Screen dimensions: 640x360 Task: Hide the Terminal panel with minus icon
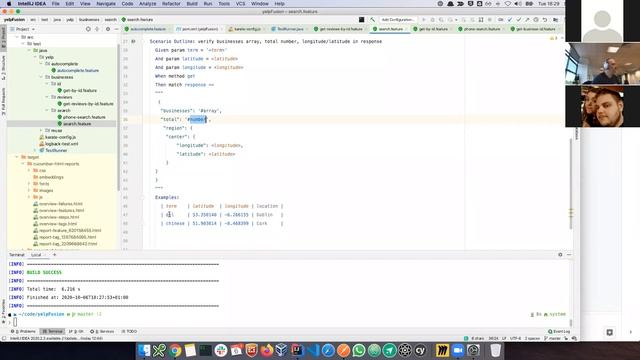click(x=569, y=255)
